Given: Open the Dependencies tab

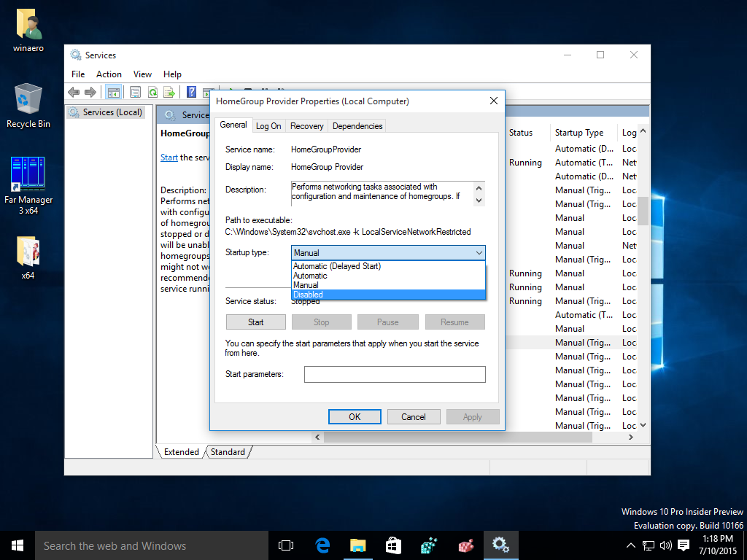Looking at the screenshot, I should [x=357, y=125].
